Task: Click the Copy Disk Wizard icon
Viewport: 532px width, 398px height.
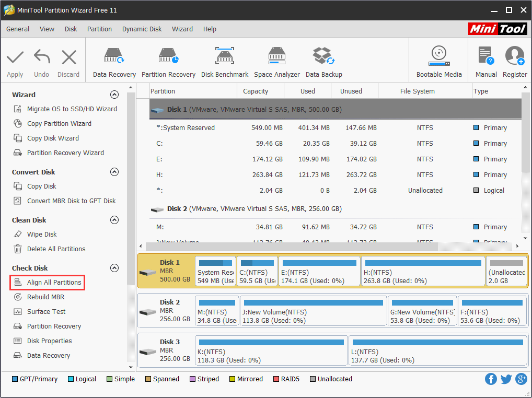Action: tap(18, 138)
